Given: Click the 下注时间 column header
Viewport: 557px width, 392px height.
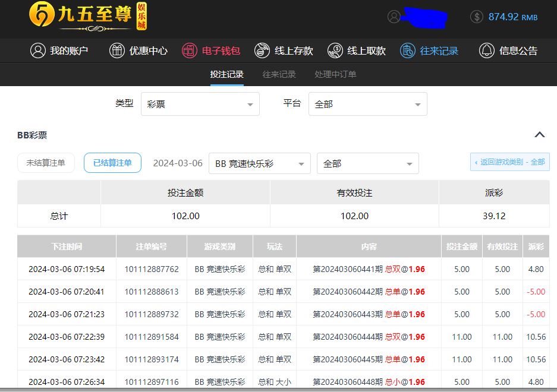Looking at the screenshot, I should 67,246.
